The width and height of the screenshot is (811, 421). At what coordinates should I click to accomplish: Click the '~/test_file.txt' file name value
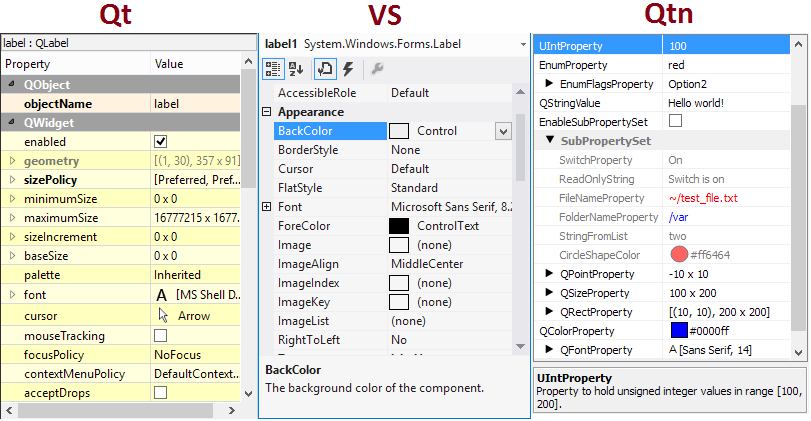click(x=703, y=198)
